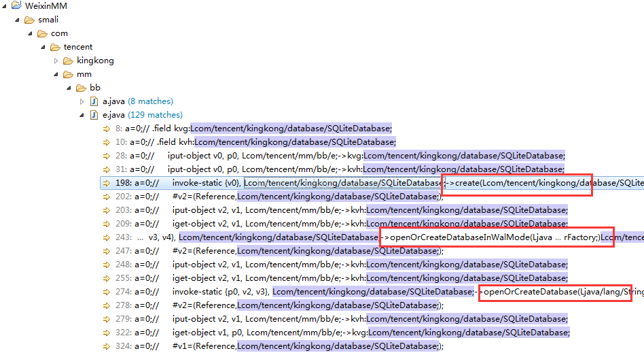Click the tencent folder icon
The height and width of the screenshot is (353, 644).
tap(55, 47)
